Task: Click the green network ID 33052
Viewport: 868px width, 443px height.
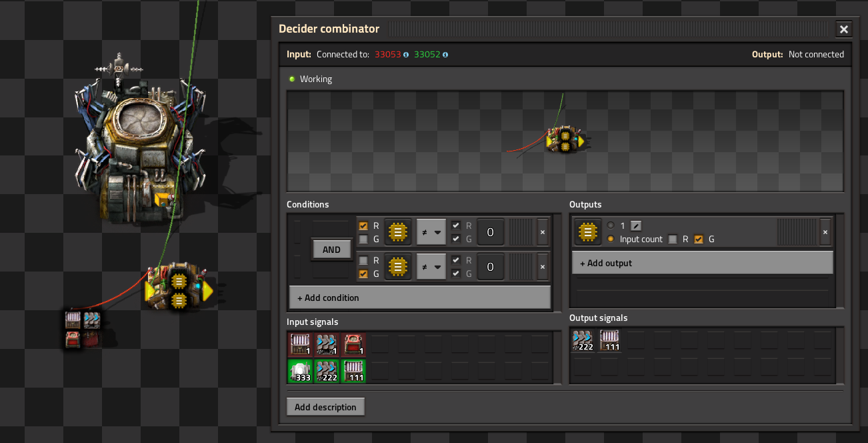Action: 427,55
